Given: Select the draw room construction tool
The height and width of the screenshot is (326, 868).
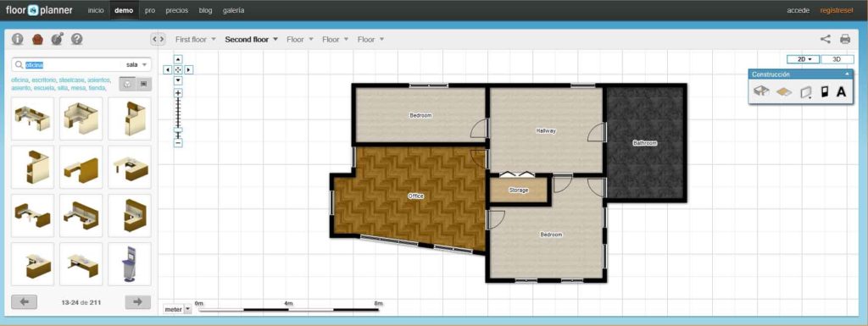Looking at the screenshot, I should 762,91.
